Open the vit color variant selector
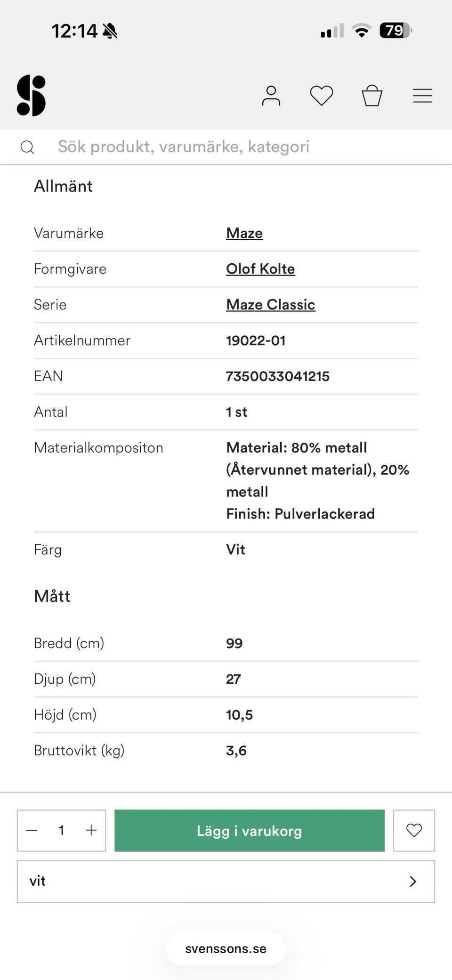 pyautogui.click(x=226, y=882)
